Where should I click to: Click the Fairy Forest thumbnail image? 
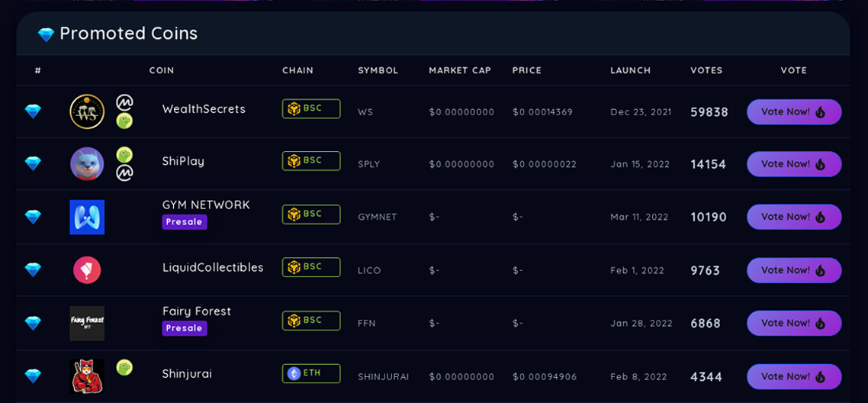(87, 324)
